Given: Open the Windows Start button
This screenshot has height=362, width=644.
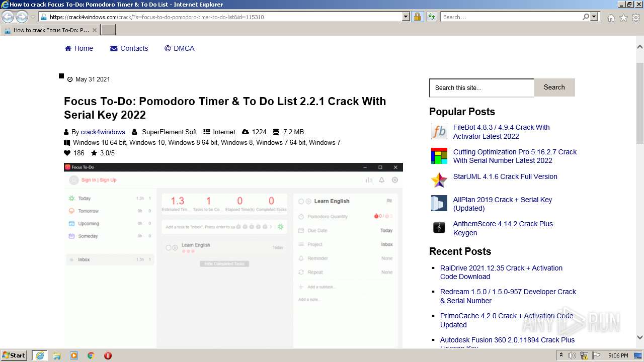Looking at the screenshot, I should 14,355.
